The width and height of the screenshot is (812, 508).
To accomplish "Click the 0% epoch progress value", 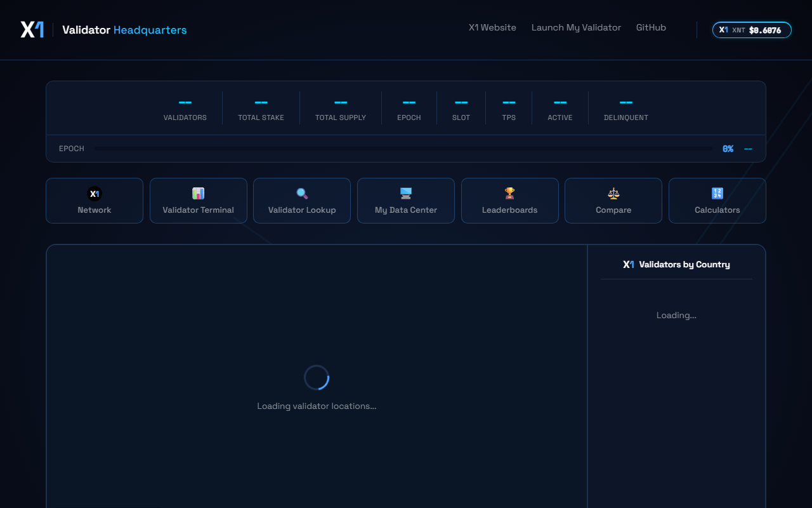I will click(x=728, y=149).
